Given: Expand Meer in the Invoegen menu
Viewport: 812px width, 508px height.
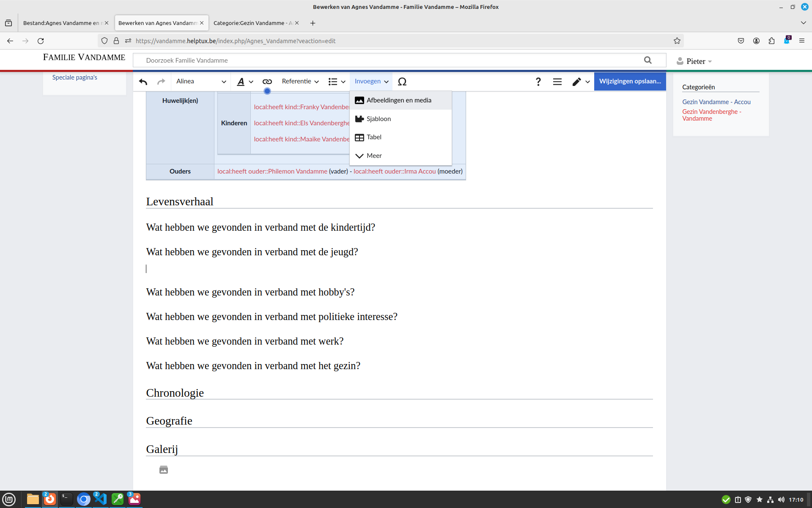Looking at the screenshot, I should point(374,156).
